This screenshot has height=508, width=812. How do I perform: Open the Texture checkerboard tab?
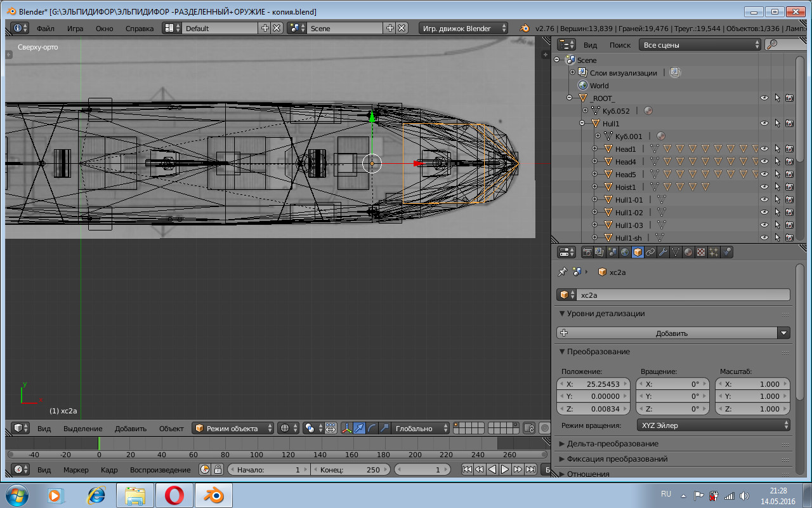(x=701, y=252)
